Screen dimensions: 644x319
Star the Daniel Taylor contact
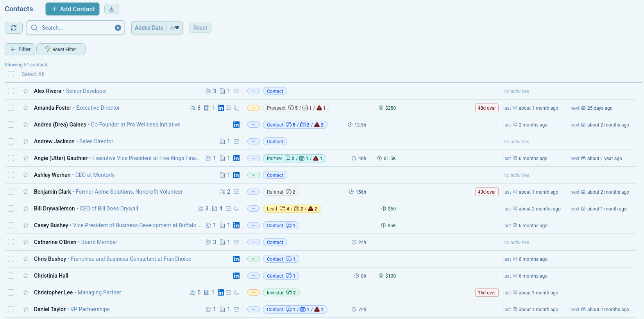pos(26,309)
